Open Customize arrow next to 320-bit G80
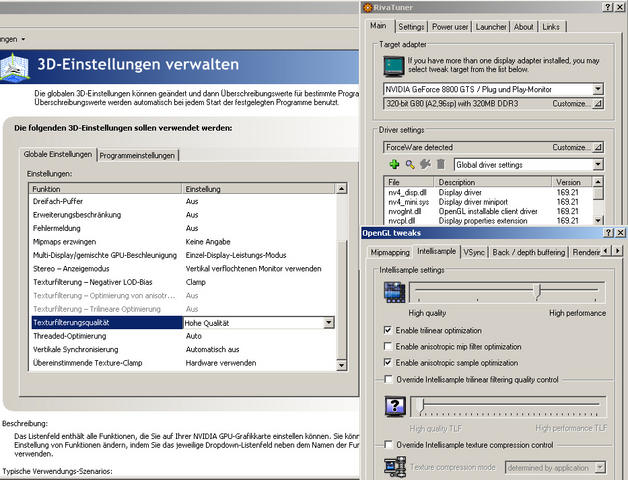The height and width of the screenshot is (480, 628). (597, 104)
